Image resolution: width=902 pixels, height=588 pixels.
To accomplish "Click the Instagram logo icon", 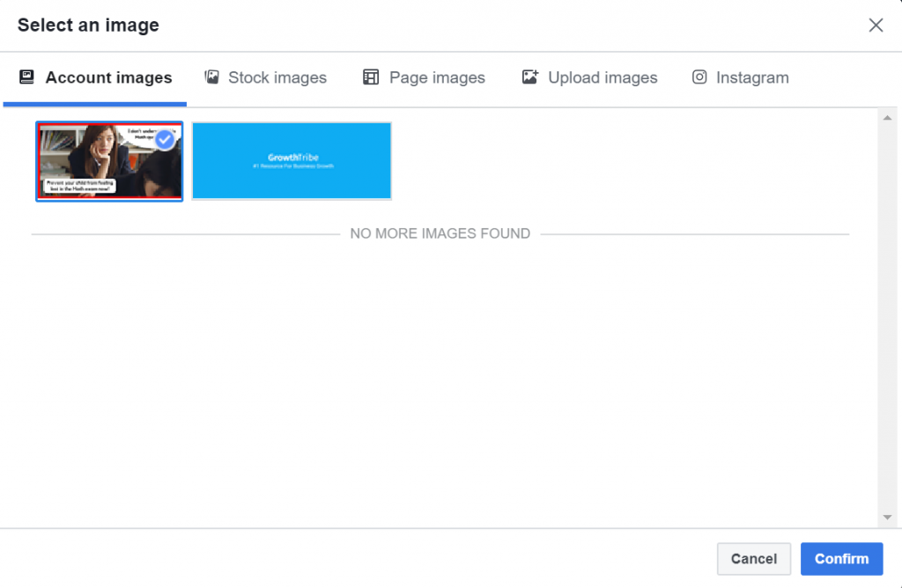I will tap(699, 77).
